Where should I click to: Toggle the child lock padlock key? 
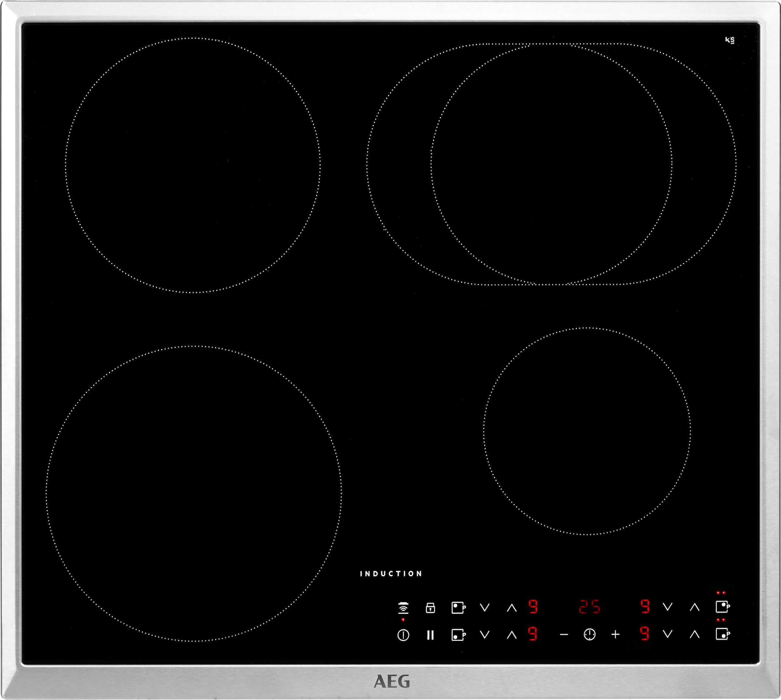pyautogui.click(x=430, y=608)
